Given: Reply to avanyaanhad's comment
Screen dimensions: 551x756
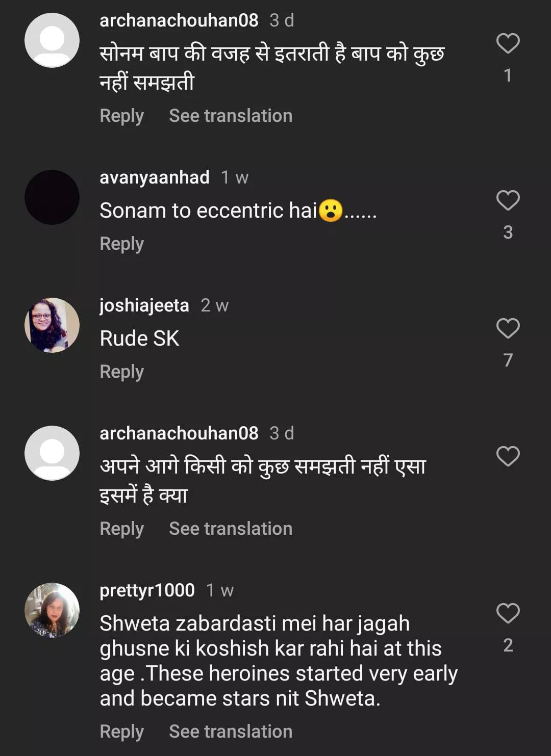Looking at the screenshot, I should (x=121, y=244).
